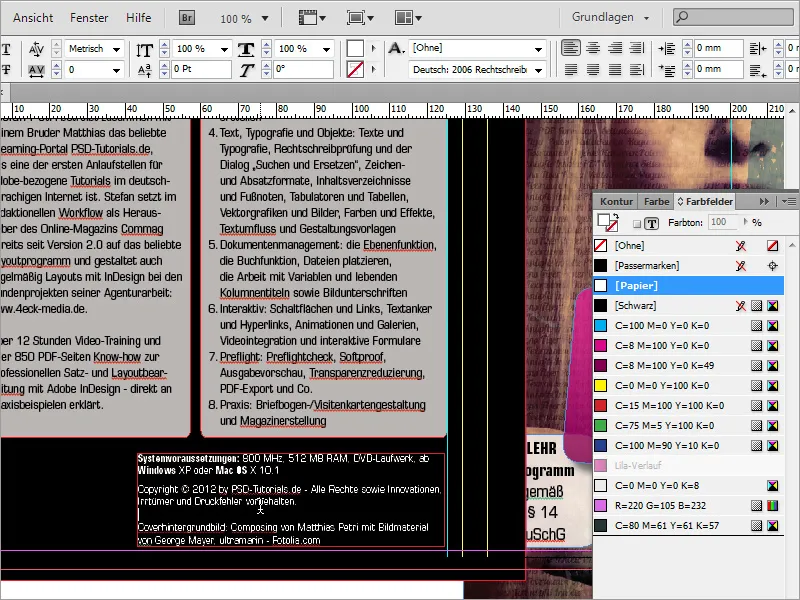Click the fill color box in control bar
The width and height of the screenshot is (800, 600).
coord(355,48)
